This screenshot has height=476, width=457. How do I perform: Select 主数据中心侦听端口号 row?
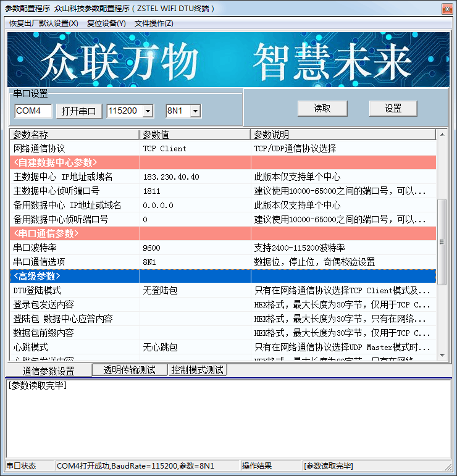[x=223, y=191]
